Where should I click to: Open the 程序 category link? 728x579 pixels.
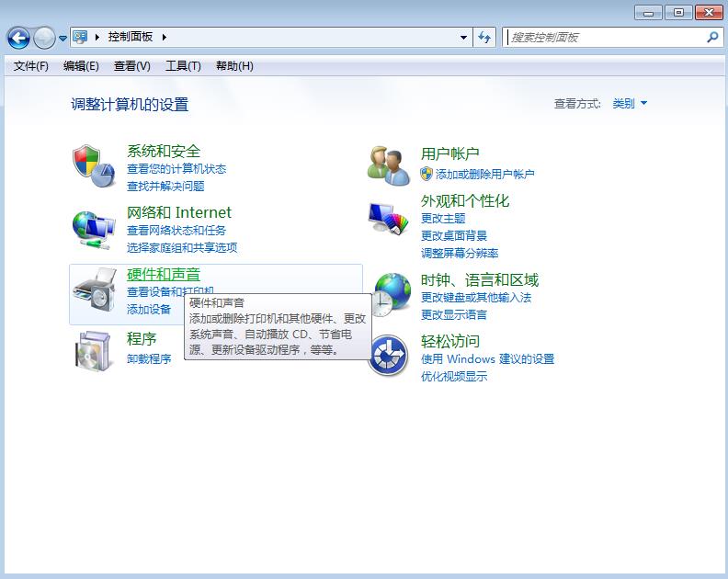[x=142, y=338]
